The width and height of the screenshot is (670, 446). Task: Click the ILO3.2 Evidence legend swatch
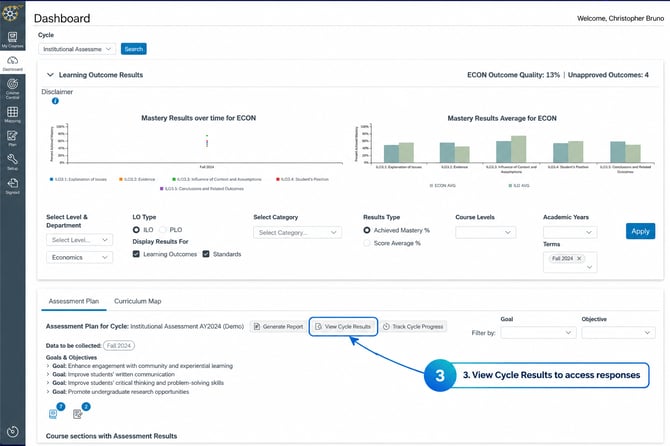pos(121,179)
